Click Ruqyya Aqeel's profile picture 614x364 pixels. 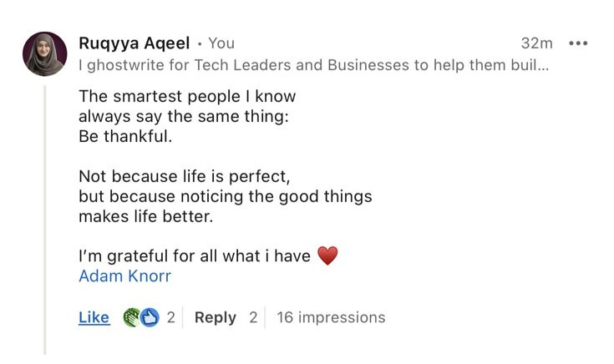coord(44,54)
